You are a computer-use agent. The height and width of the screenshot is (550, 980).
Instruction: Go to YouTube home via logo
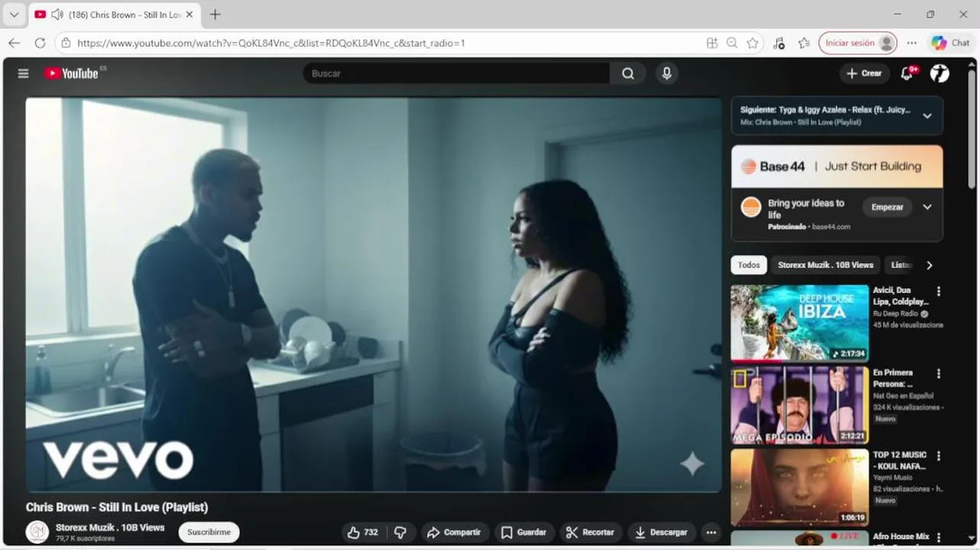point(71,73)
